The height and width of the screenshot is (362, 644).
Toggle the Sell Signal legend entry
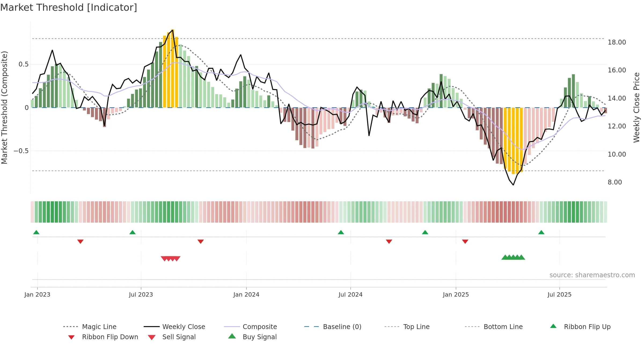pos(172,337)
